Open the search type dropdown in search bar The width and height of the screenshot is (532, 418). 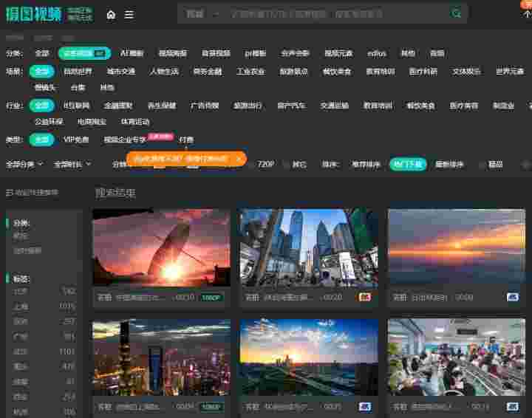click(202, 14)
